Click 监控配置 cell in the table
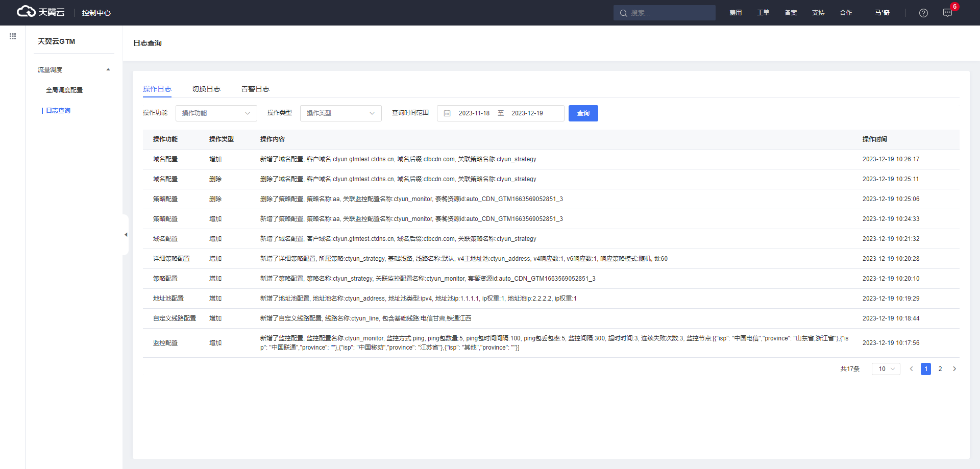The image size is (980, 469). [165, 343]
